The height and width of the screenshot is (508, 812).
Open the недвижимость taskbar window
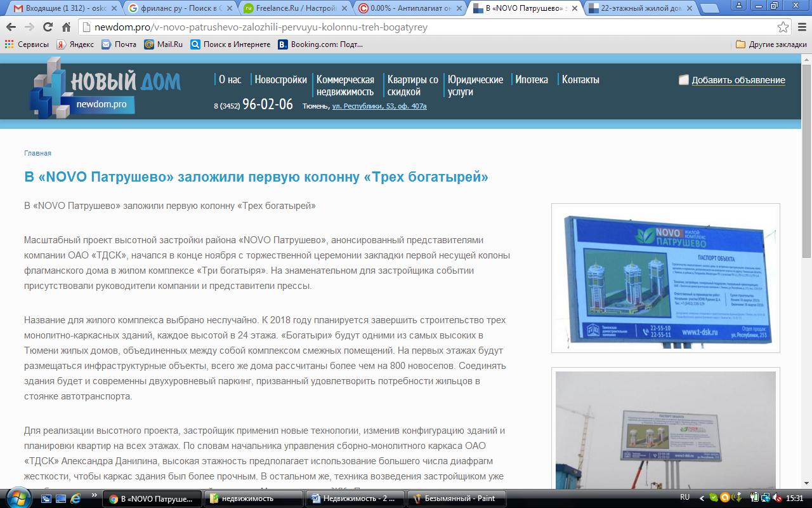point(254,498)
